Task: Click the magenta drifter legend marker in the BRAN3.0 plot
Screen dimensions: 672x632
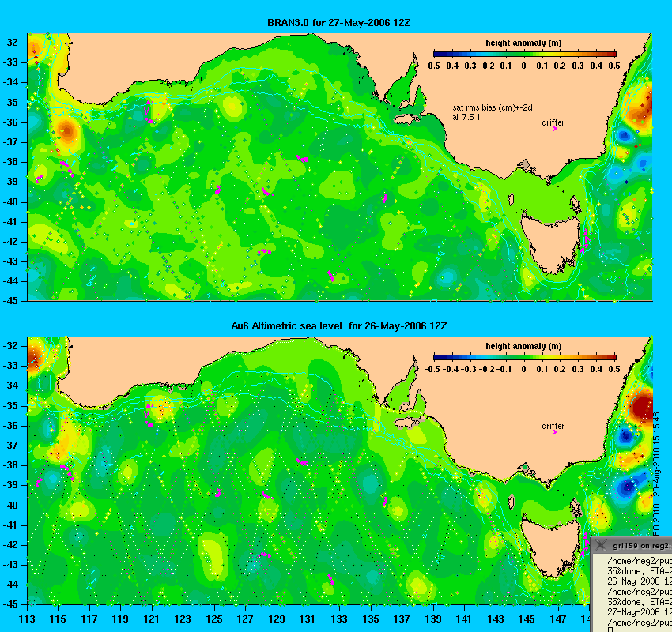Action: [555, 129]
